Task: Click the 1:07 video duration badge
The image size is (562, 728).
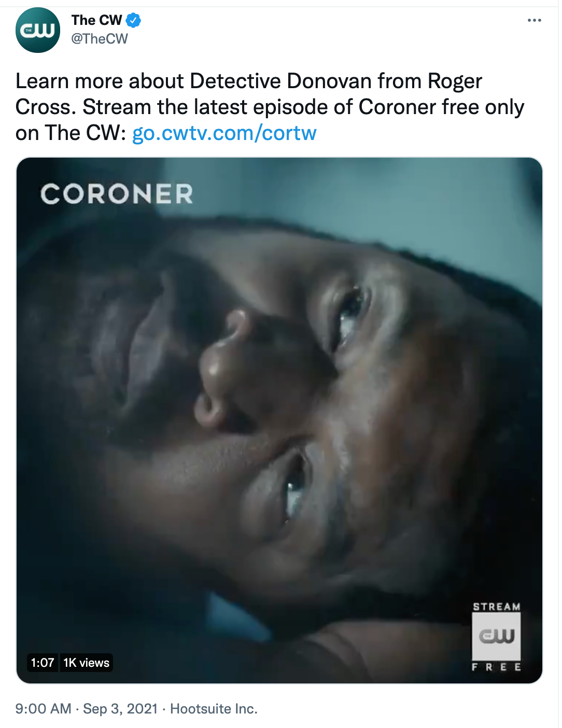Action: (x=43, y=663)
